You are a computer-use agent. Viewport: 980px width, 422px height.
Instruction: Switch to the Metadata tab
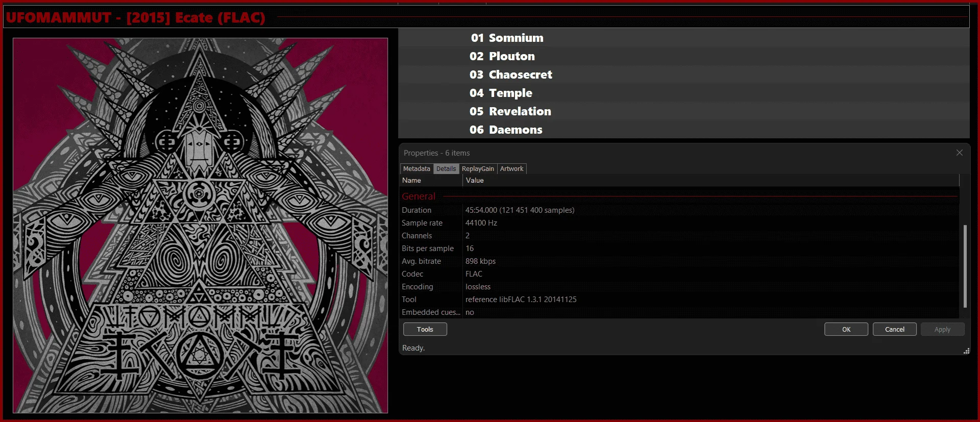(x=416, y=168)
